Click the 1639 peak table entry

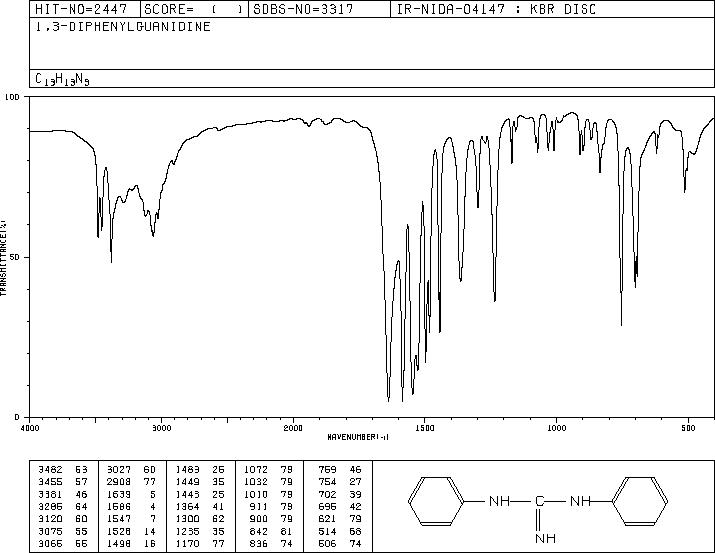pyautogui.click(x=132, y=494)
